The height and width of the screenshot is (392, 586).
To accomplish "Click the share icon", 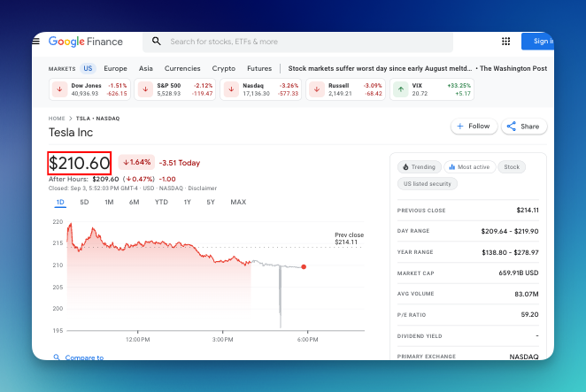I will click(512, 127).
